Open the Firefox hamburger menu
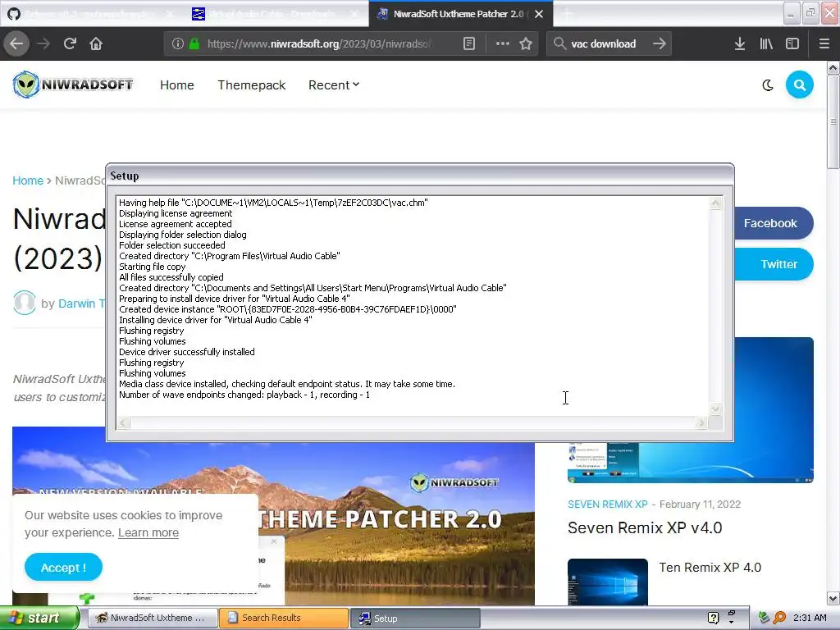 tap(824, 44)
